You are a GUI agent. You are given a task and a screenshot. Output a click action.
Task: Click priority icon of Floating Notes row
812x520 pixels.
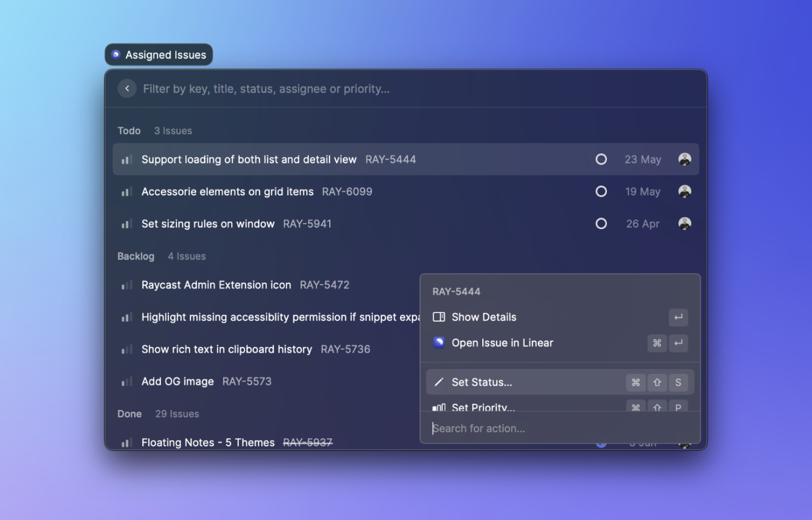pos(127,443)
